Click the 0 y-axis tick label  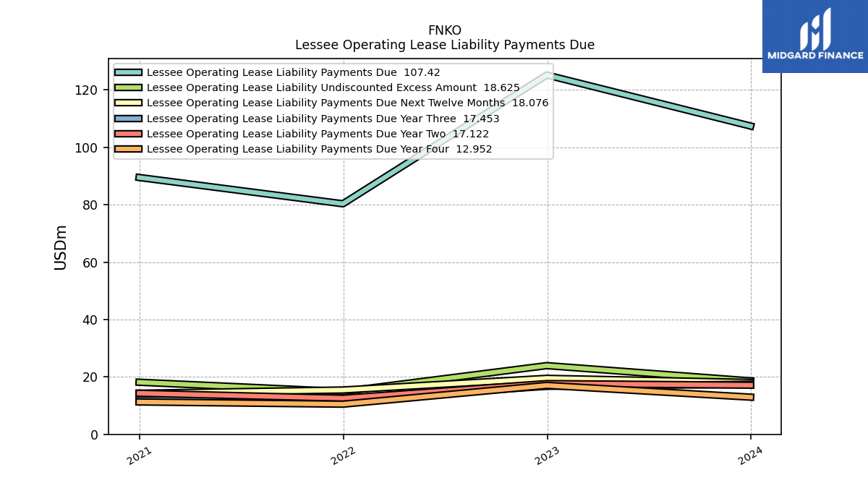point(95,435)
